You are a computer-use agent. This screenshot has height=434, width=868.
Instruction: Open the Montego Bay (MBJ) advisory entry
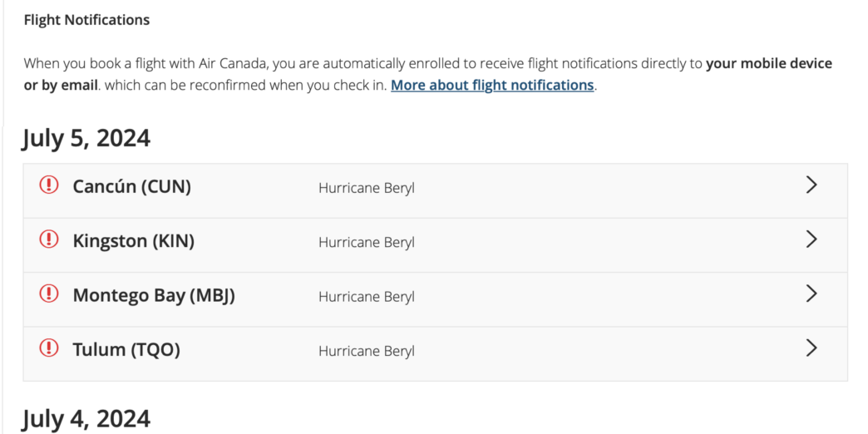(154, 295)
